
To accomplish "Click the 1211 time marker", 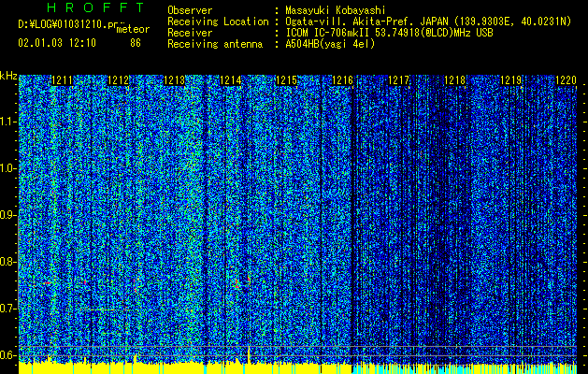I will coord(63,80).
